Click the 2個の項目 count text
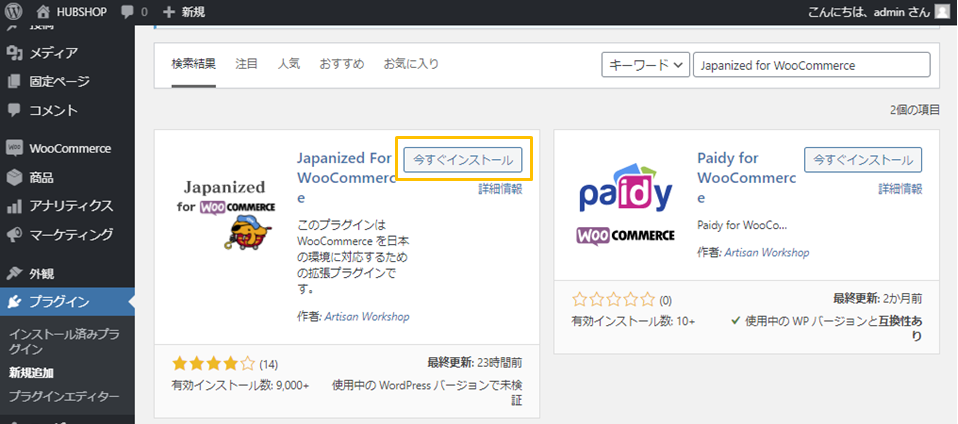 coord(915,110)
